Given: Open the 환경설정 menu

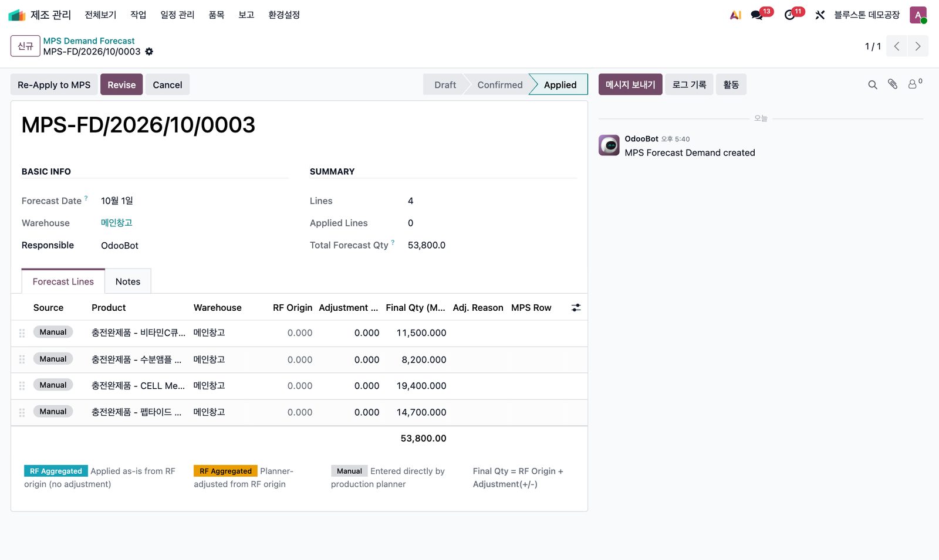Looking at the screenshot, I should coord(284,15).
